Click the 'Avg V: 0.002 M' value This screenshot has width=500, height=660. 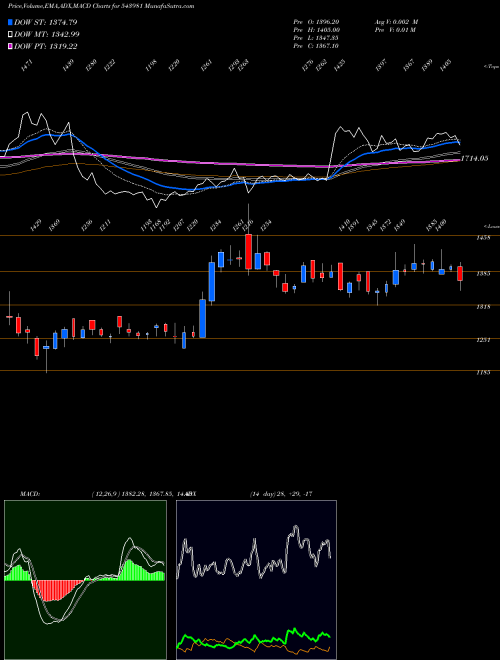coord(396,22)
